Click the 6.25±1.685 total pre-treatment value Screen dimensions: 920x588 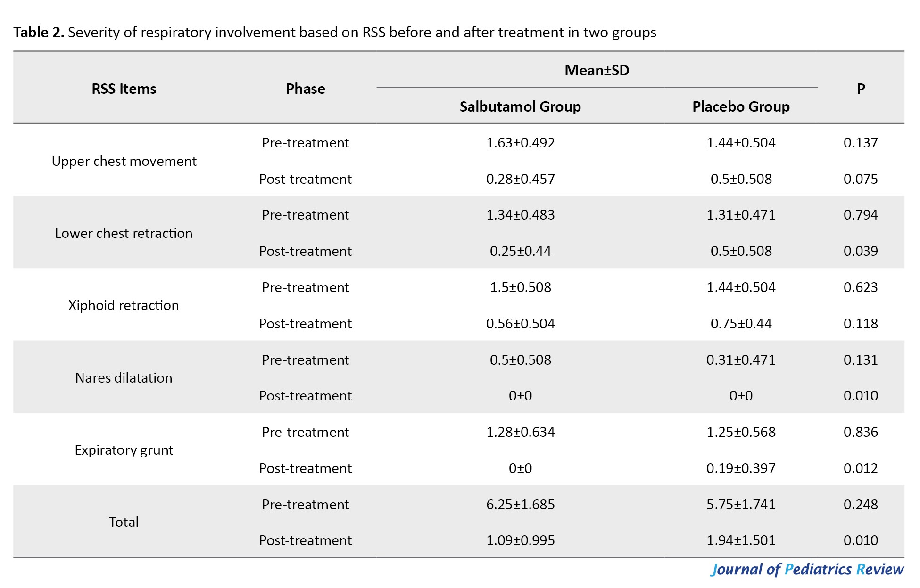520,504
